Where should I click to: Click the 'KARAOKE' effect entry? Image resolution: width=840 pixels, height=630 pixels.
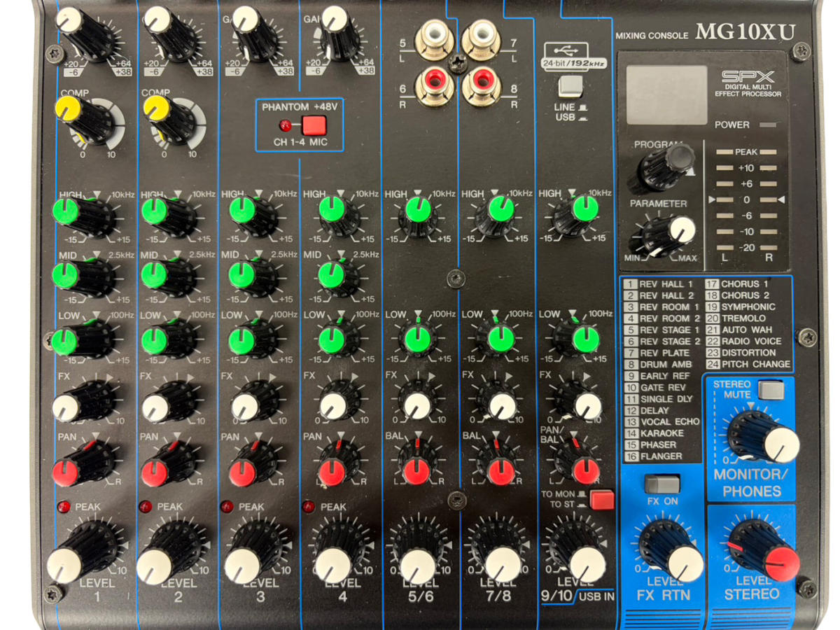pyautogui.click(x=654, y=433)
